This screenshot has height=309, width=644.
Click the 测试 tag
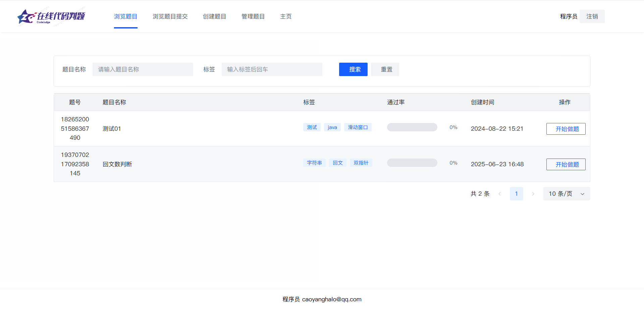[x=312, y=127]
